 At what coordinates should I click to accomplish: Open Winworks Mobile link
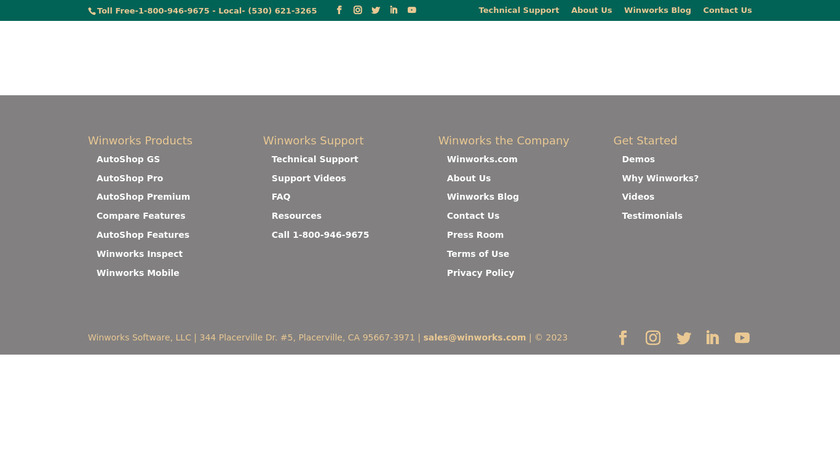coord(138,273)
